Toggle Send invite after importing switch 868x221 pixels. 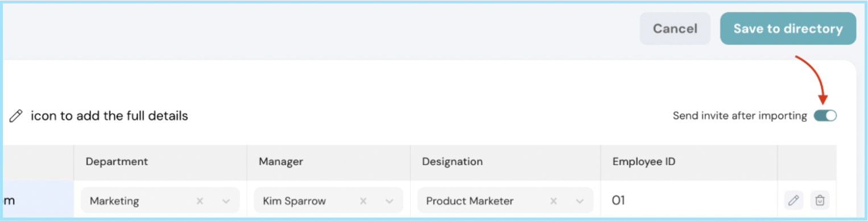(825, 116)
